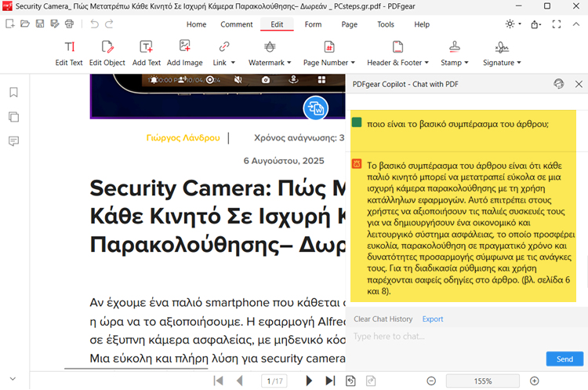This screenshot has width=588, height=390.
Task: Send the chat message
Action: (x=564, y=359)
